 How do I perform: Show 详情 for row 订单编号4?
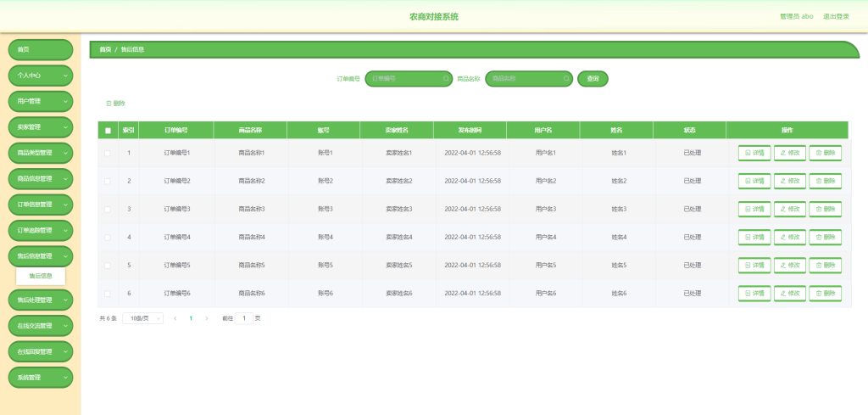pos(754,237)
